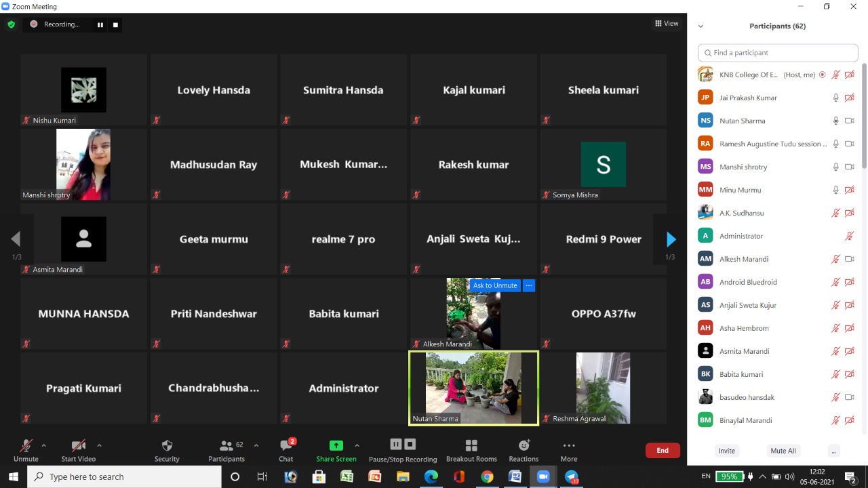
Task: Select Binaylal Marandi in participants list
Action: coord(778,420)
